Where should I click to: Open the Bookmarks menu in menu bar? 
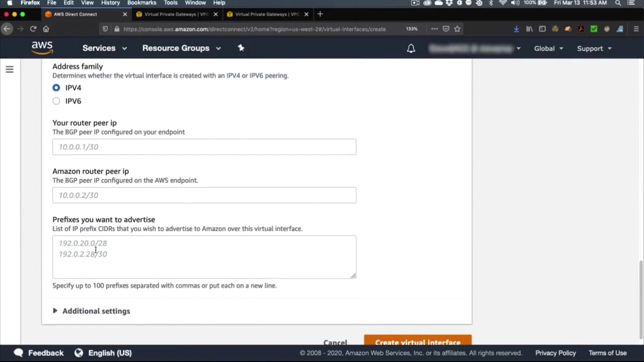tap(142, 3)
